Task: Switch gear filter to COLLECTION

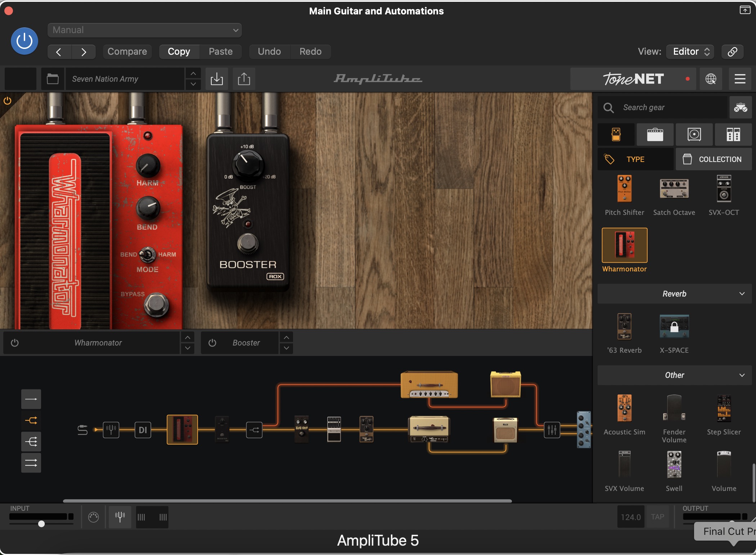Action: coord(714,159)
